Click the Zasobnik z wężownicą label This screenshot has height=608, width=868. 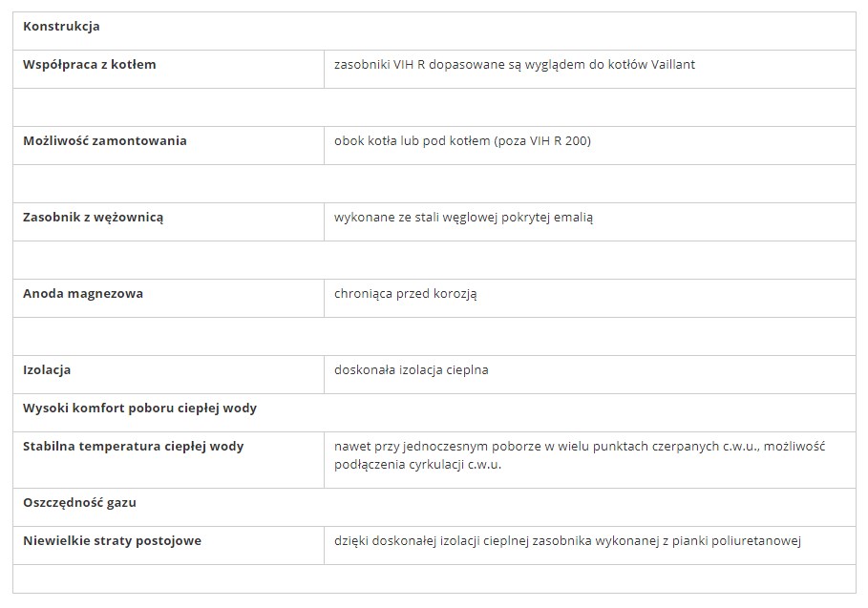[x=93, y=218]
